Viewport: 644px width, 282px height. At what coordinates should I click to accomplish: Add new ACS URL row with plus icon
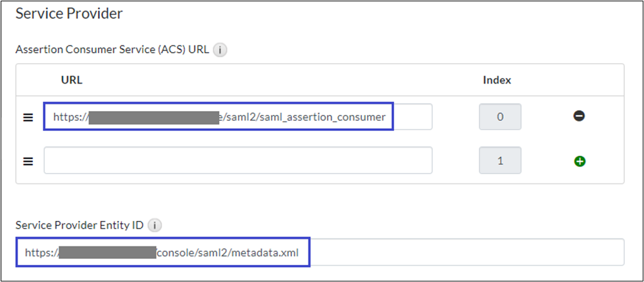[x=579, y=160]
